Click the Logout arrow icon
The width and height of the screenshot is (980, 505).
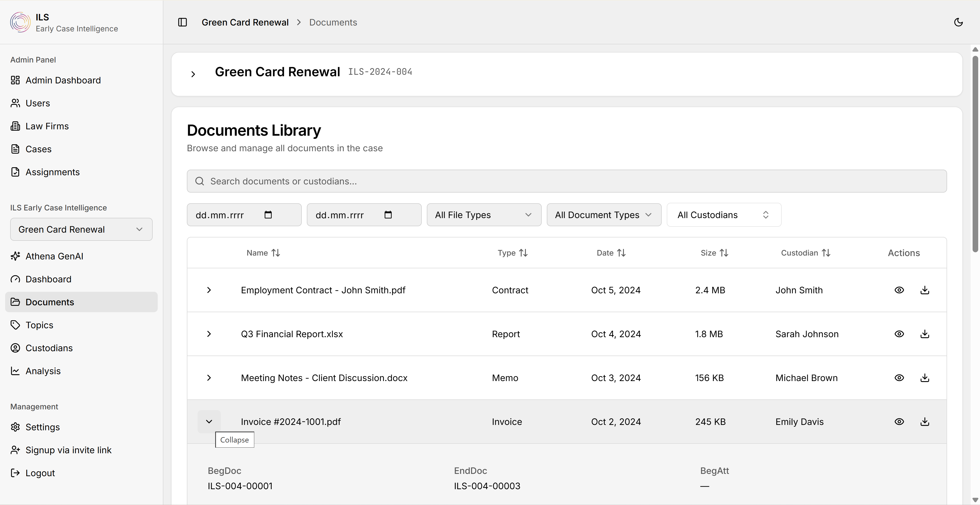click(15, 473)
